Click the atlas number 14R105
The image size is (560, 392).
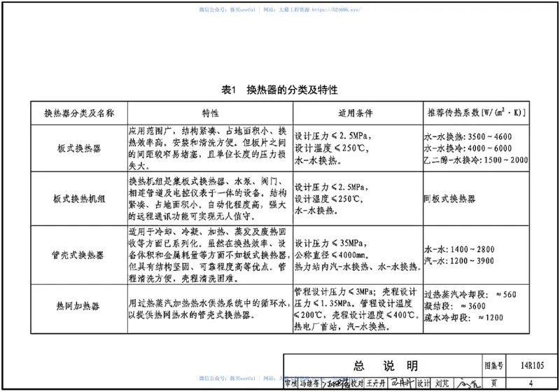coord(532,365)
